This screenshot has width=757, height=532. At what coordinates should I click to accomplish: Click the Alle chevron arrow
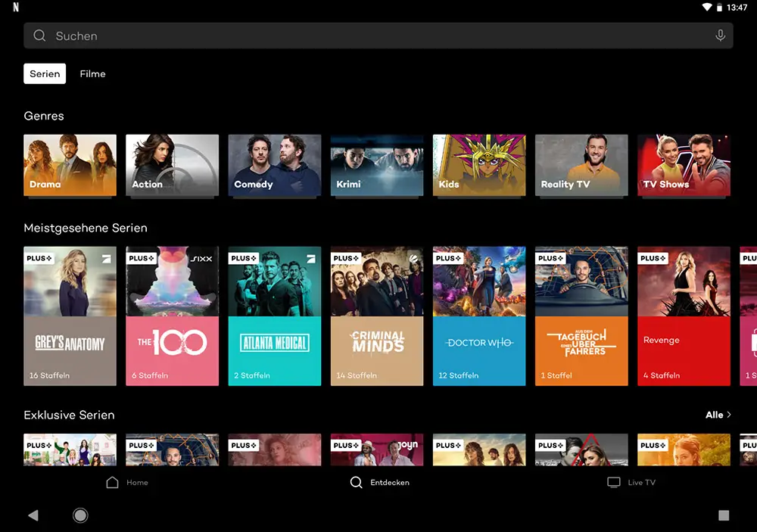click(728, 415)
